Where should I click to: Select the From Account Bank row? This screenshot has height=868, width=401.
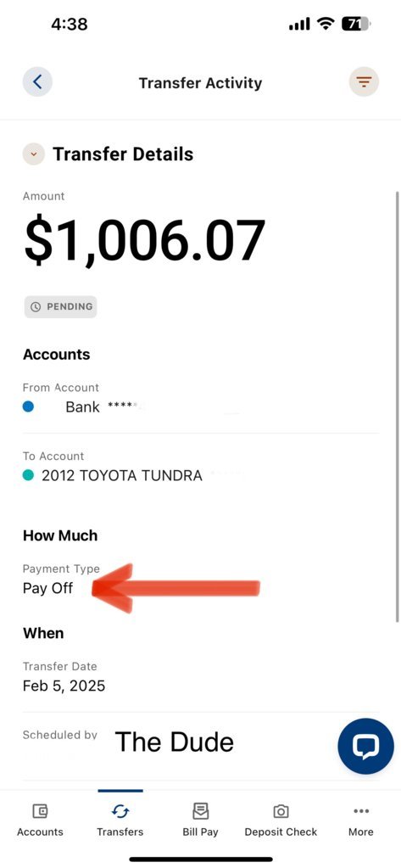coord(201,399)
